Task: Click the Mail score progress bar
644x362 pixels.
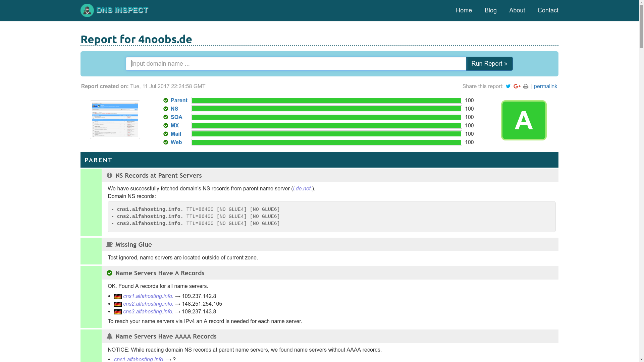Action: click(326, 134)
